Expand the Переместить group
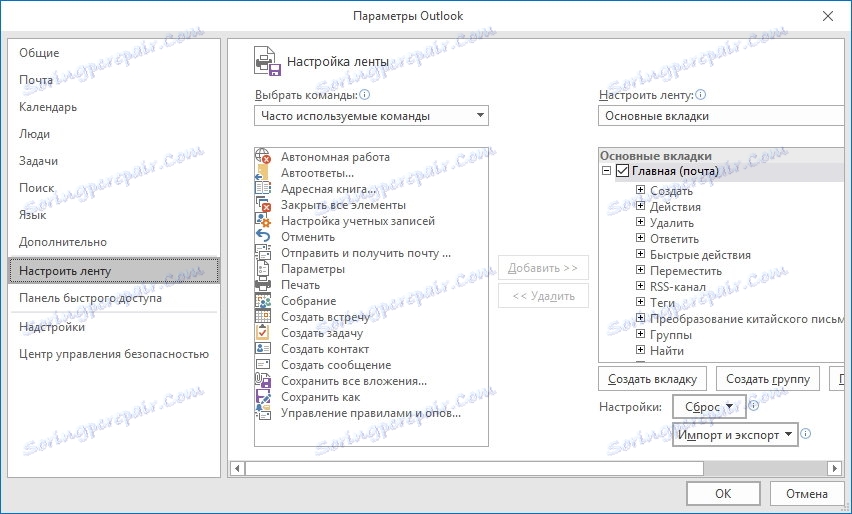This screenshot has height=514, width=852. coord(641,269)
